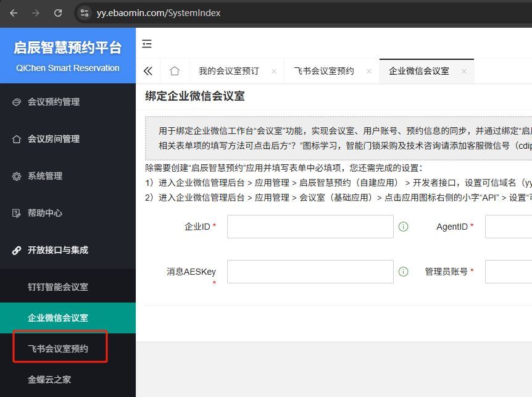The image size is (532, 397).
Task: Click the 企业ID input field
Action: pyautogui.click(x=310, y=227)
